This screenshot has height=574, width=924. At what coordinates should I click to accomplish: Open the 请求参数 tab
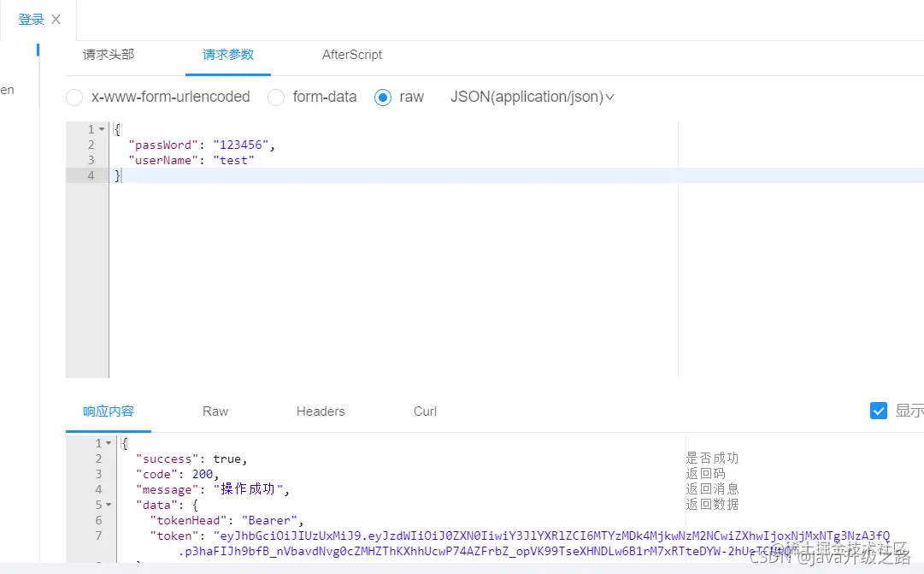(x=228, y=54)
